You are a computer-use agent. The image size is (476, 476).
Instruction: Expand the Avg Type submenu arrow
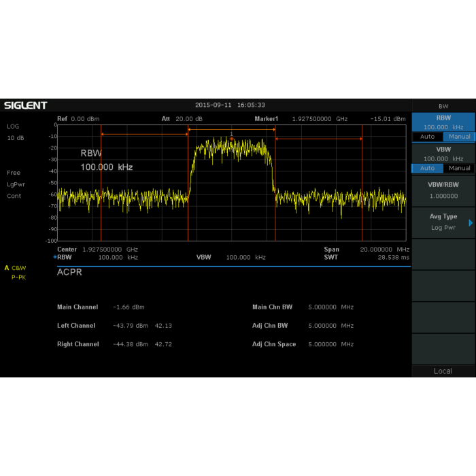[471, 222]
